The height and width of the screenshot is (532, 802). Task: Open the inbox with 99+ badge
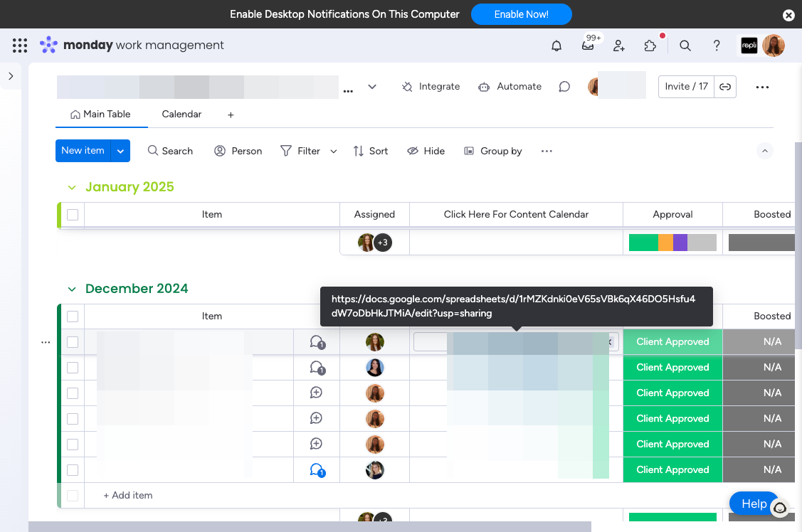tap(589, 46)
